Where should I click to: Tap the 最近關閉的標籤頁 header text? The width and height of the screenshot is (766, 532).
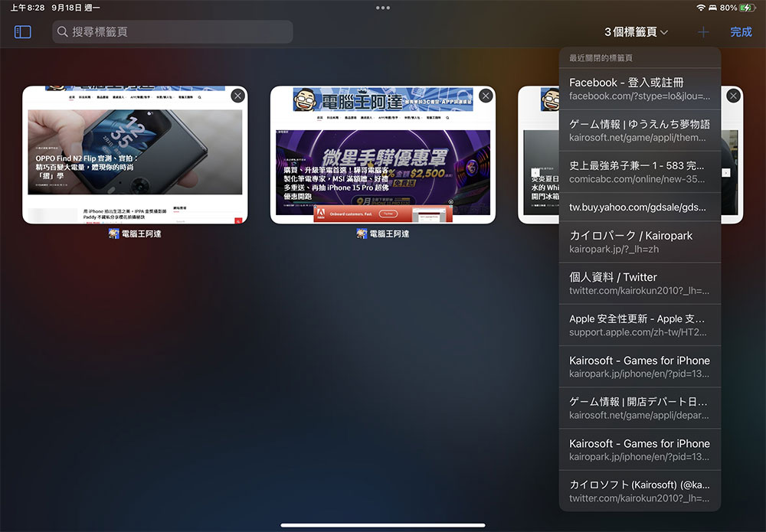point(601,57)
